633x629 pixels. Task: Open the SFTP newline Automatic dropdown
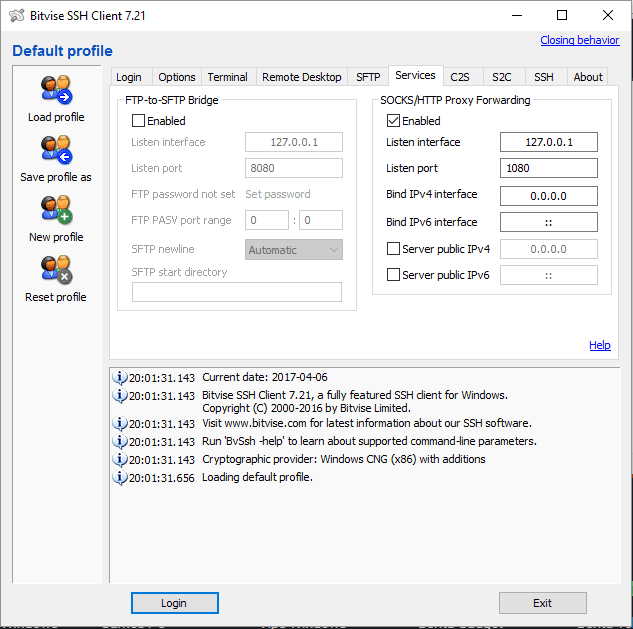point(293,250)
